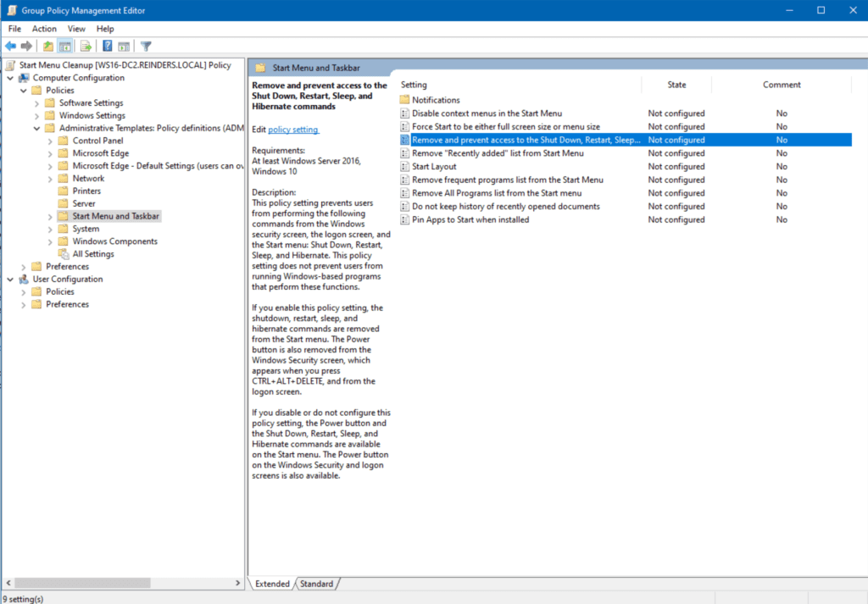
Task: Sort by the State column header
Action: pyautogui.click(x=676, y=85)
